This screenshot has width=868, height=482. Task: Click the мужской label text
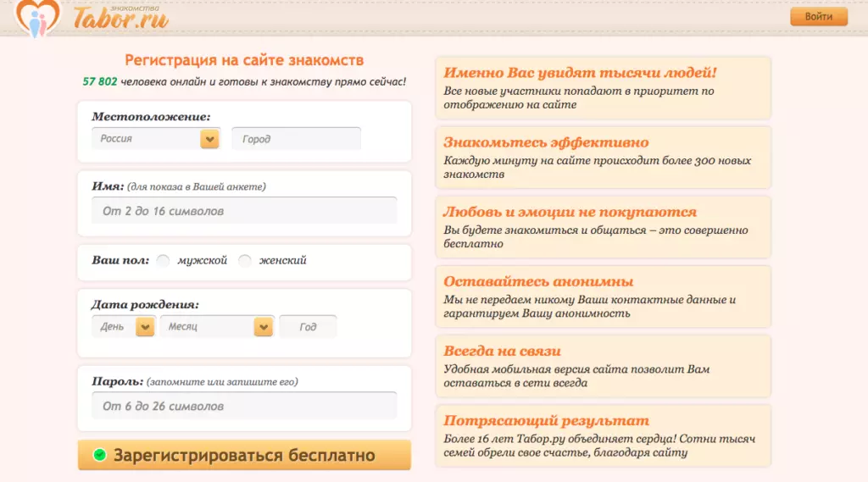click(x=202, y=261)
